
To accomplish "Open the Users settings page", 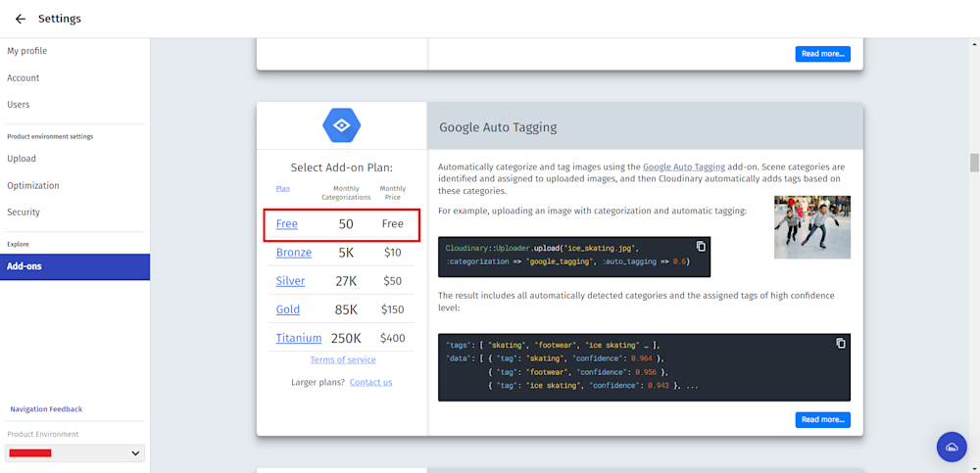I will click(x=18, y=105).
